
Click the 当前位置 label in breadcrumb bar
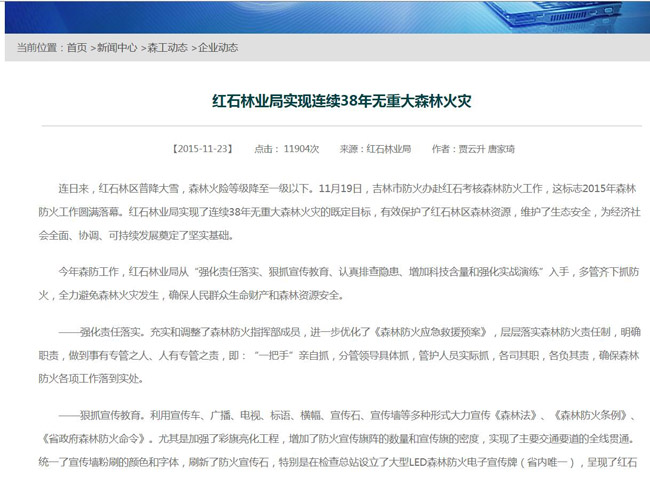coord(38,47)
